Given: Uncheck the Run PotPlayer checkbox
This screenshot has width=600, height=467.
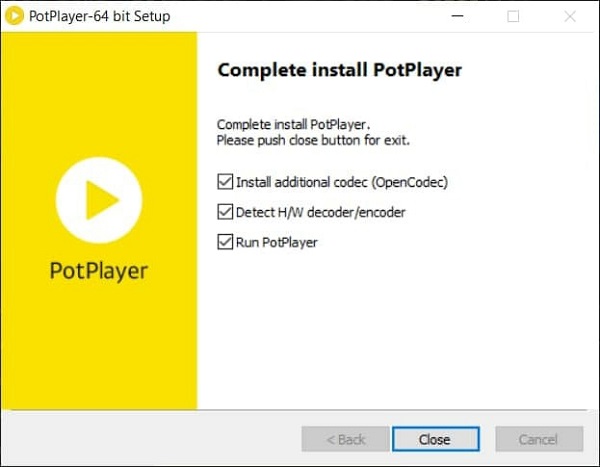Looking at the screenshot, I should [225, 242].
